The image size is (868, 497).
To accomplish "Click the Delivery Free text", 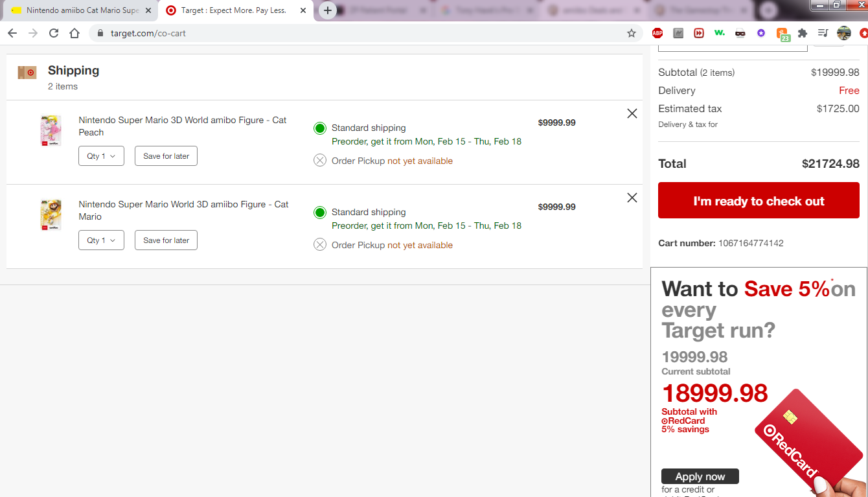I will tap(849, 91).
